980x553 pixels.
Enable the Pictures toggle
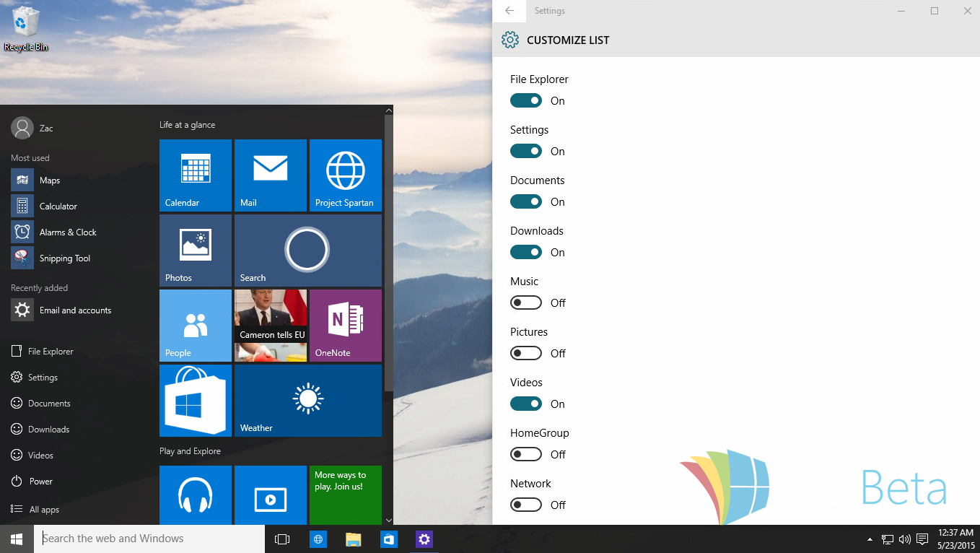tap(526, 353)
